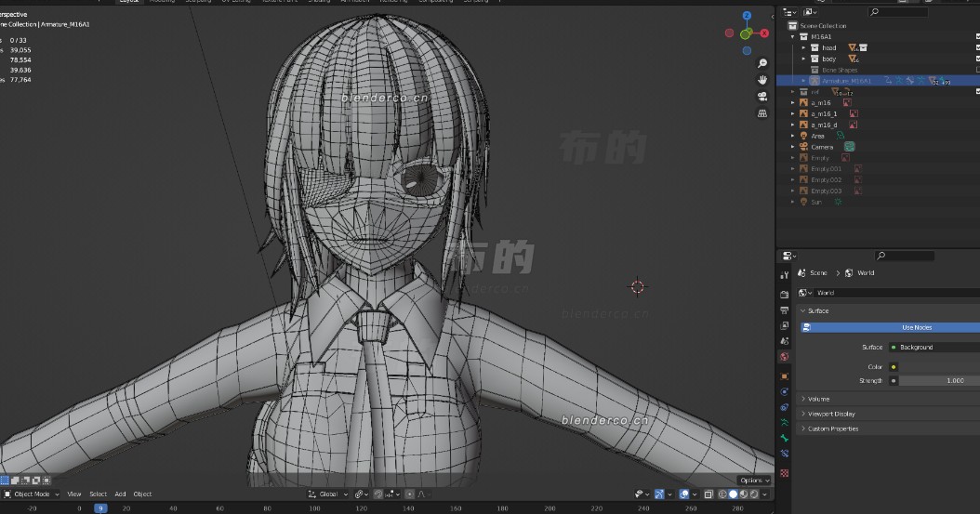
Task: Open the World properties tab icon
Action: point(785,357)
